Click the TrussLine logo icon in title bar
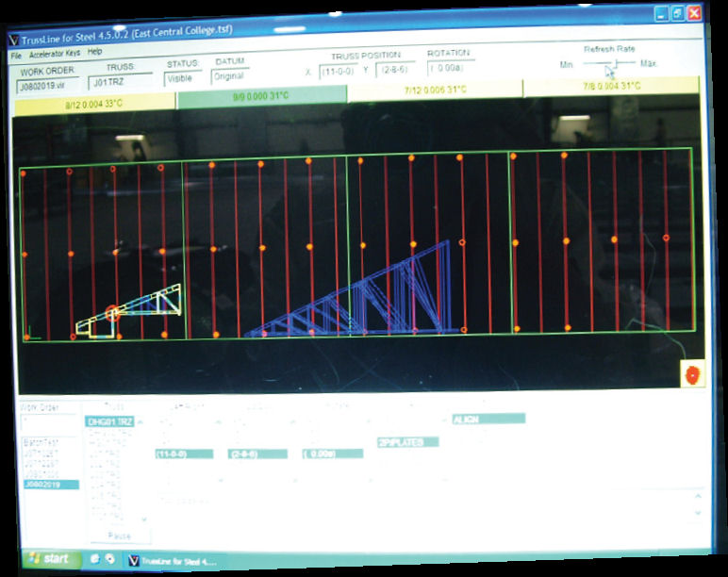Screen dimensions: 728x577 (x=14, y=40)
